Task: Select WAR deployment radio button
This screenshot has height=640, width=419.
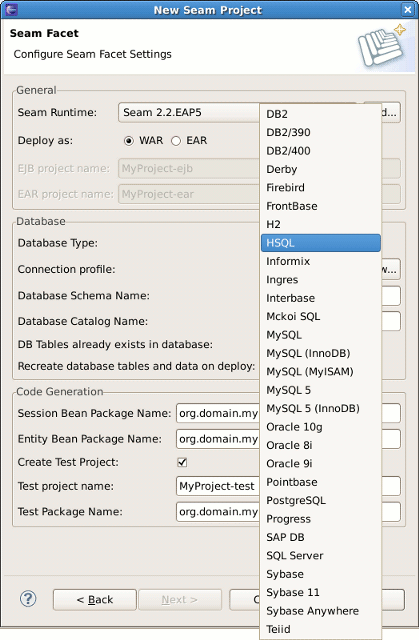Action: coord(129,141)
